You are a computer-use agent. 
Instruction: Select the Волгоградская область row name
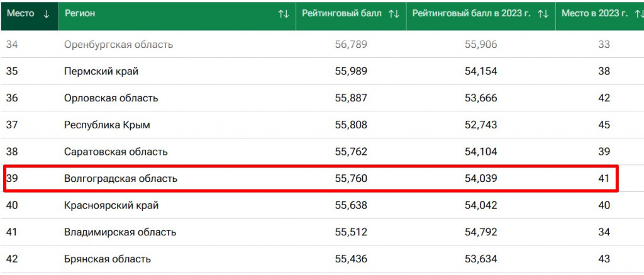click(x=121, y=179)
